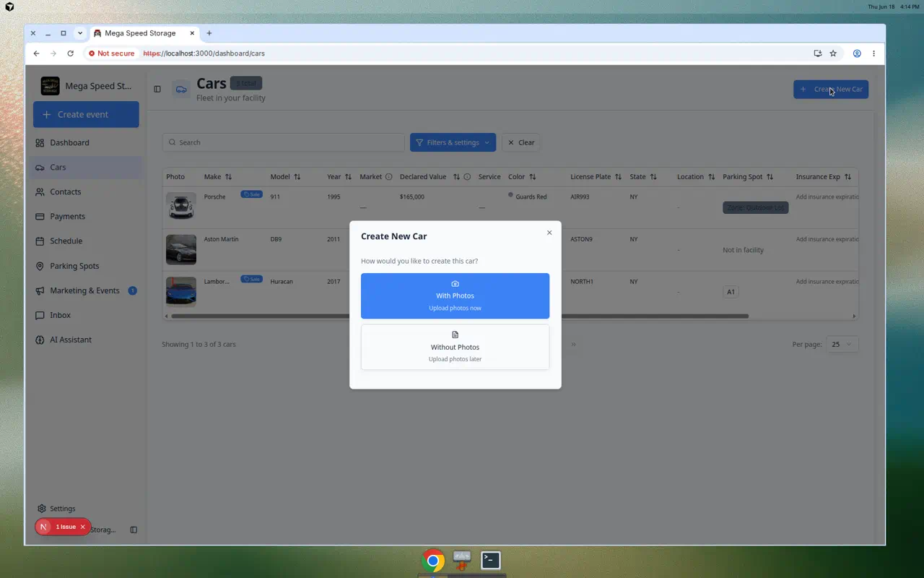Image resolution: width=924 pixels, height=578 pixels.
Task: Sort the table by License Plate
Action: click(x=618, y=177)
